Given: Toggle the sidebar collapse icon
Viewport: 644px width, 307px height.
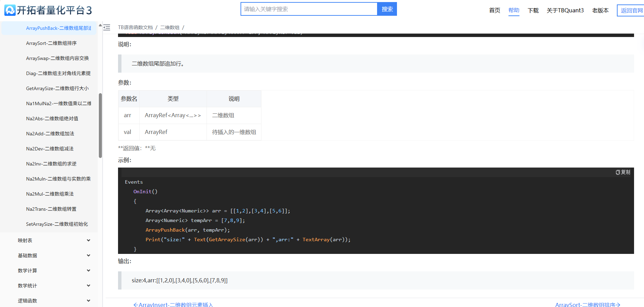Looking at the screenshot, I should pos(107,27).
